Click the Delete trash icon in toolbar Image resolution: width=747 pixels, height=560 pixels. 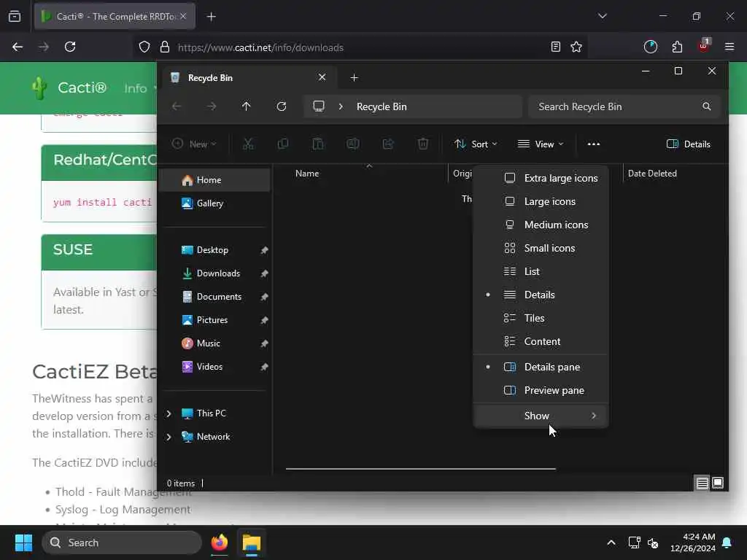(423, 144)
